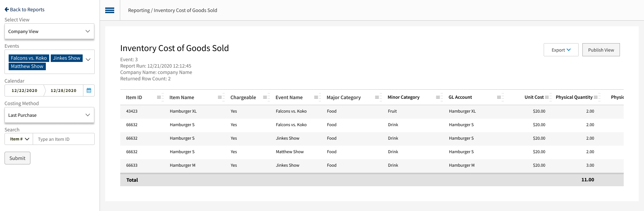This screenshot has height=211, width=644.
Task: Expand the Company View dropdown
Action: (x=49, y=31)
